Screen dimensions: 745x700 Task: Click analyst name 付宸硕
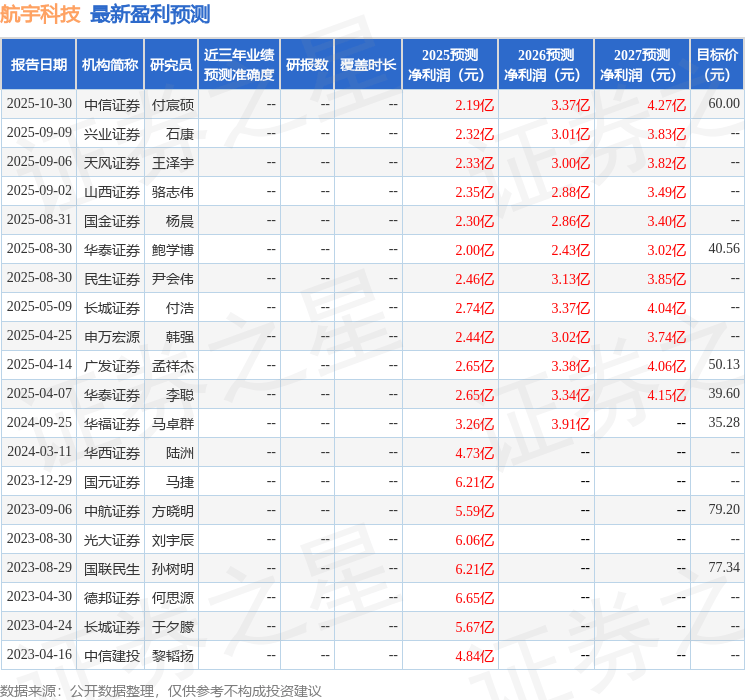(173, 105)
